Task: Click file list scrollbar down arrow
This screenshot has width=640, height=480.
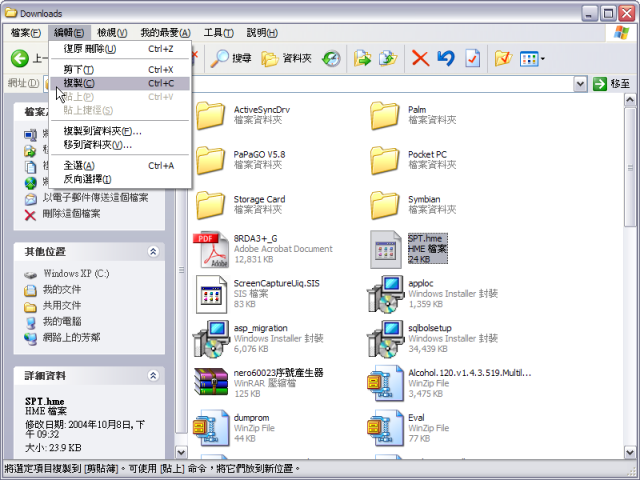Action: point(630,452)
